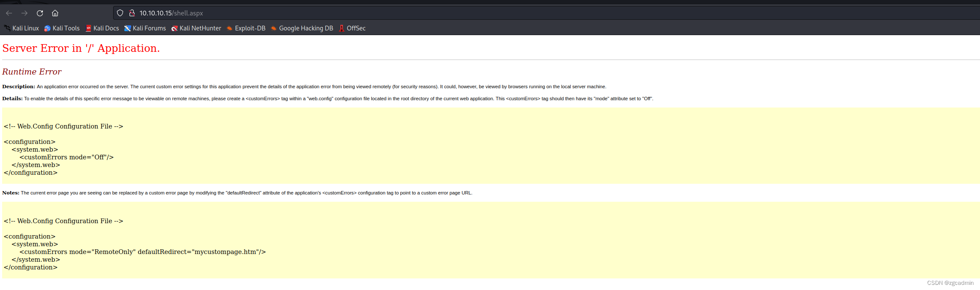This screenshot has height=290, width=980.
Task: Click first 'Web.Config Configuration File' comment above mode="Off"
Action: coord(63,126)
